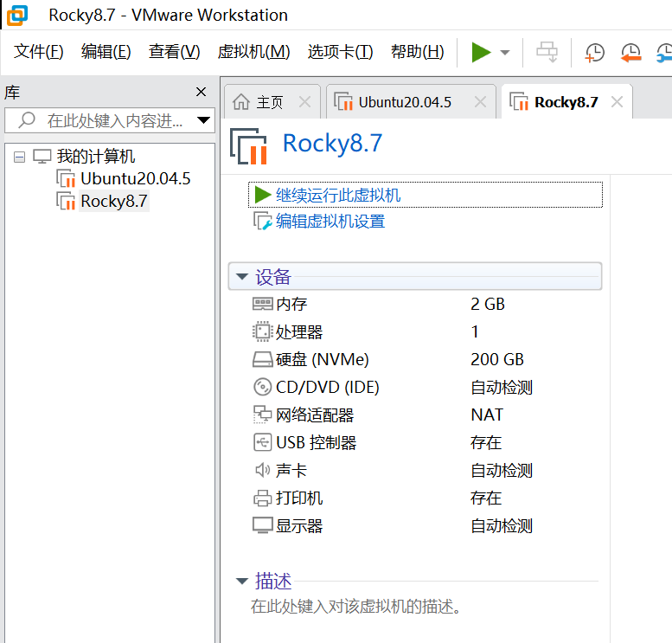Click the revert to snapshot icon
672x643 pixels.
point(630,52)
